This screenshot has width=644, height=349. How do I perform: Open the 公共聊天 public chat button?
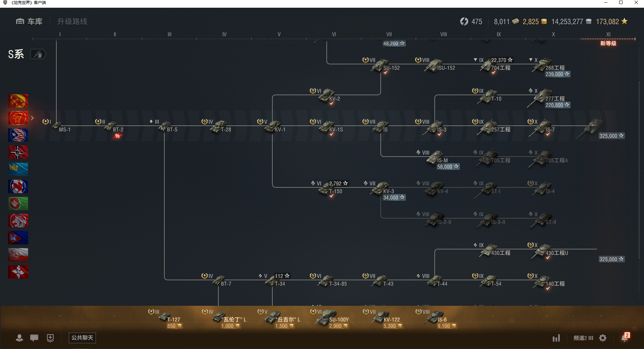[x=82, y=338]
